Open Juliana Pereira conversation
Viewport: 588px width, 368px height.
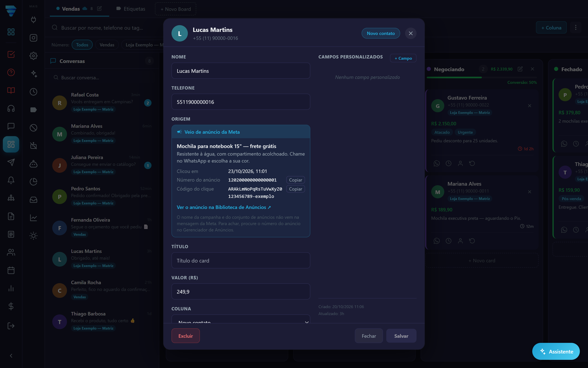[102, 165]
